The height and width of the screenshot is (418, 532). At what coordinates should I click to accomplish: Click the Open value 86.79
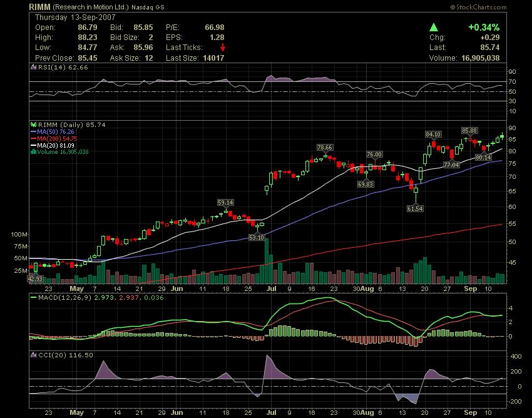[88, 28]
